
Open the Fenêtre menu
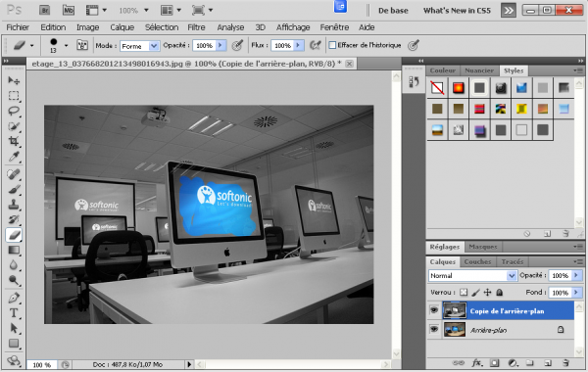point(334,27)
